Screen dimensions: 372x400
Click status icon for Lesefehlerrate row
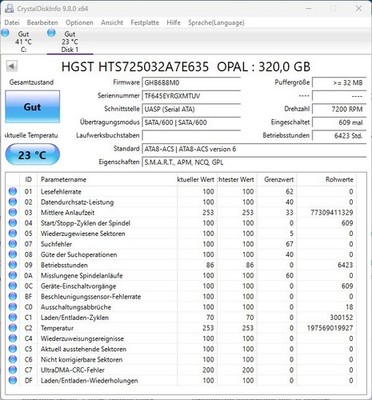pos(13,191)
